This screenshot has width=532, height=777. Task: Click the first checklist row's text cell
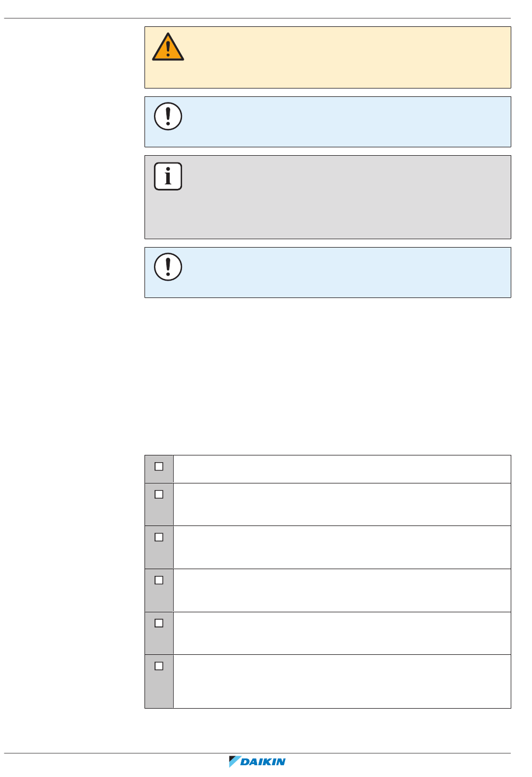click(342, 469)
